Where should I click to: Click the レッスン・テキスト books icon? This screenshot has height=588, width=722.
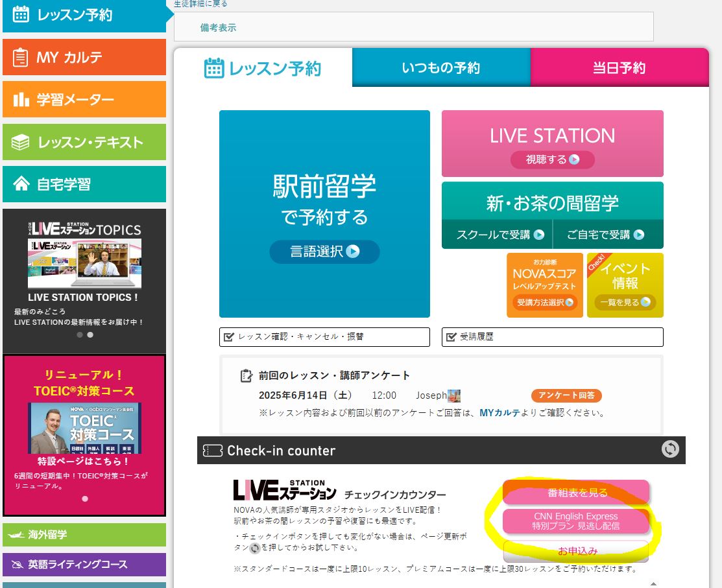(x=21, y=143)
